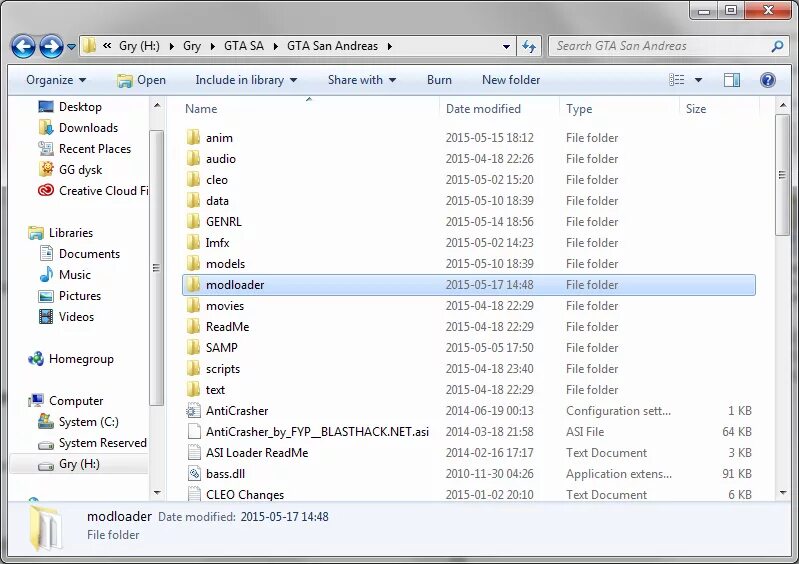Screen dimensions: 799x564
Task: Select the modloader folder icon in list
Action: coord(193,284)
